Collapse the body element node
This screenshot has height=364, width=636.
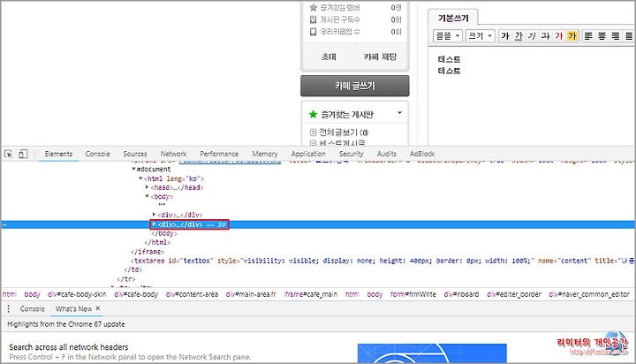click(148, 196)
